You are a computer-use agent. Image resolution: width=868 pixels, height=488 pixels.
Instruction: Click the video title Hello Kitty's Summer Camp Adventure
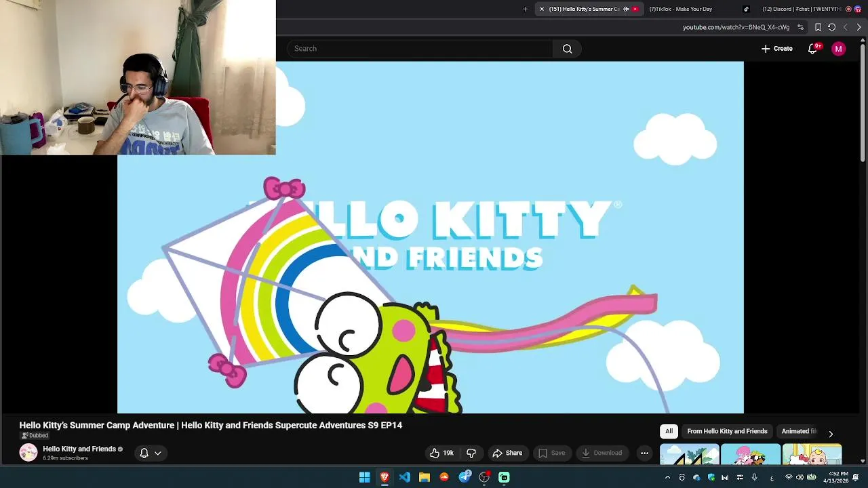tap(210, 426)
